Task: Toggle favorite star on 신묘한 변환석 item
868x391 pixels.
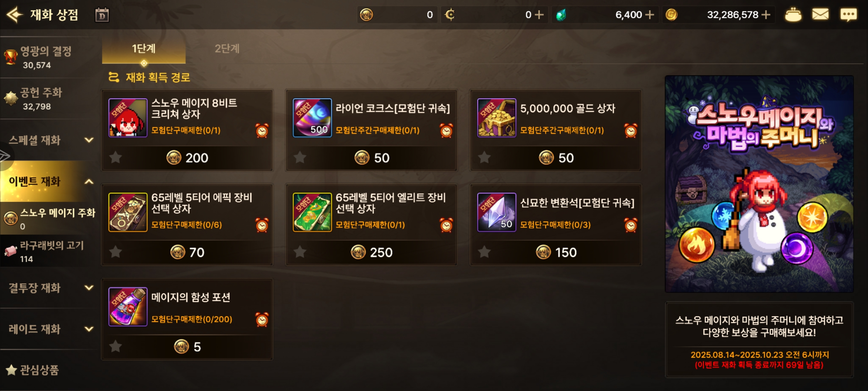Action: (484, 252)
